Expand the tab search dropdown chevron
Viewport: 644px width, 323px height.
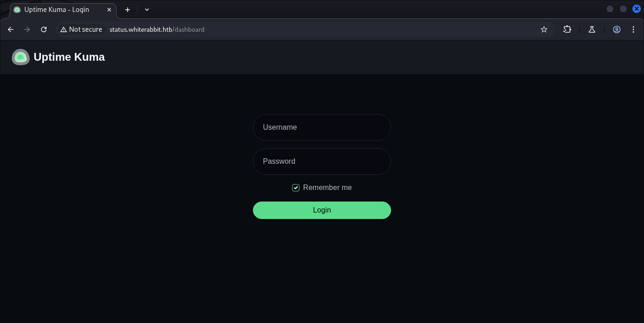point(147,10)
